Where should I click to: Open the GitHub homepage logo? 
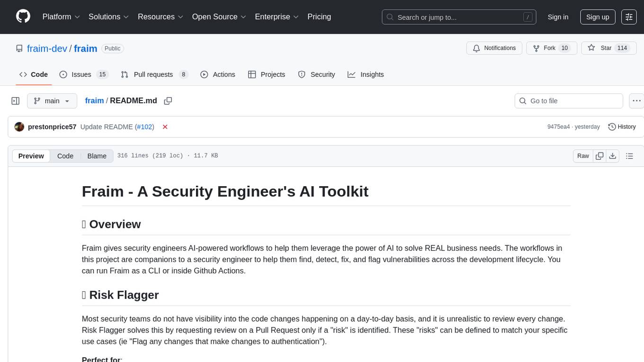coord(23,17)
